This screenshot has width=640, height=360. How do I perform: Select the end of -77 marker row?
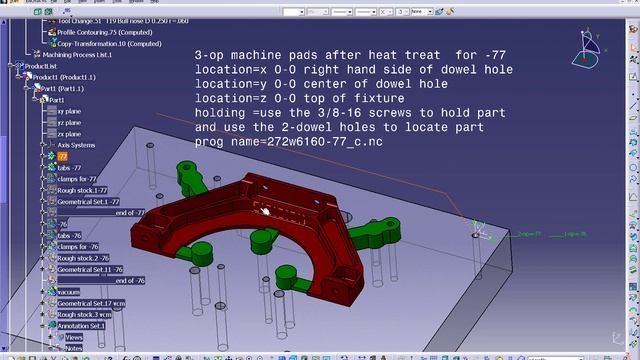click(x=101, y=213)
